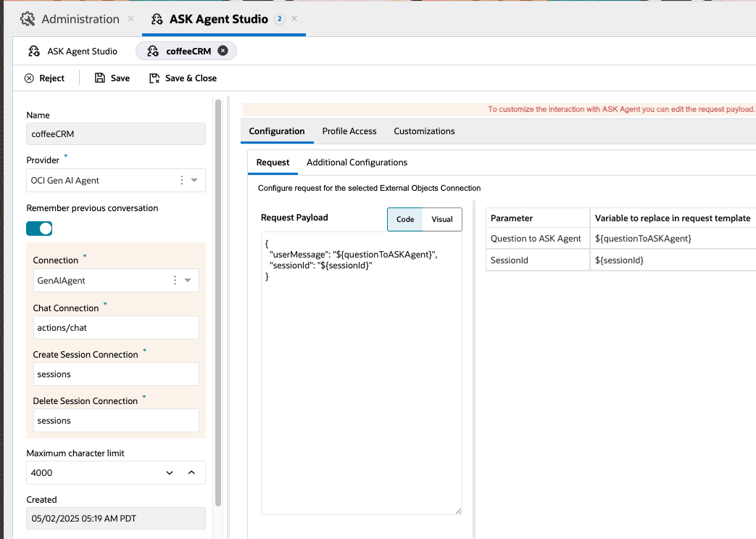This screenshot has width=756, height=539.
Task: Click the ASK Agent Studio breadcrumb icon
Action: point(33,51)
